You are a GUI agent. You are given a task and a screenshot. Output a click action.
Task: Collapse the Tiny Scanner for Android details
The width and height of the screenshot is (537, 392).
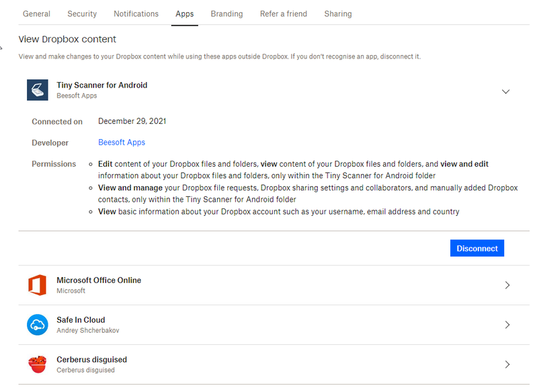coord(506,91)
